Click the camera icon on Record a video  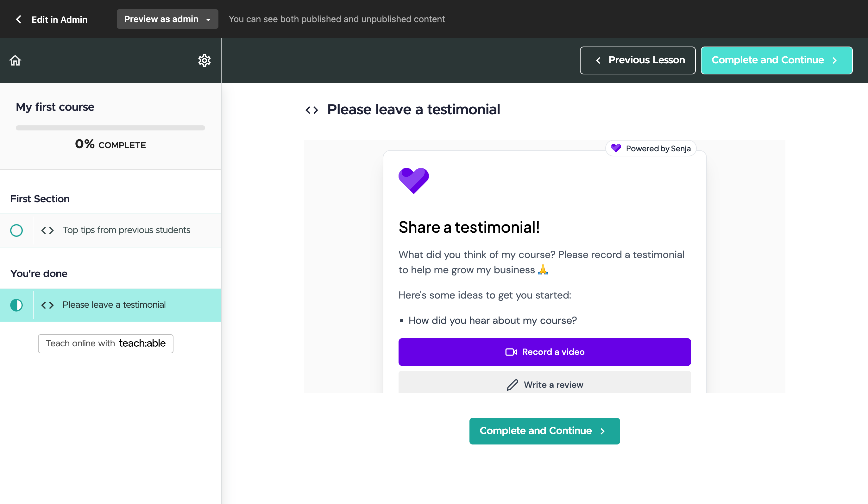pos(511,352)
